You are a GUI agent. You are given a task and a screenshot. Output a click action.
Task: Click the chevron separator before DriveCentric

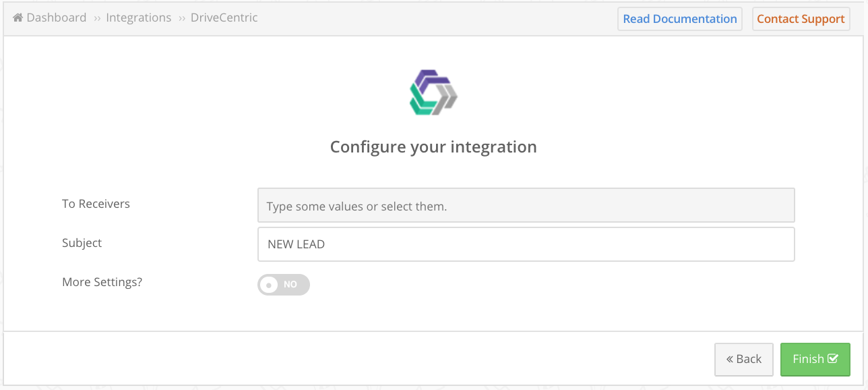pyautogui.click(x=182, y=18)
